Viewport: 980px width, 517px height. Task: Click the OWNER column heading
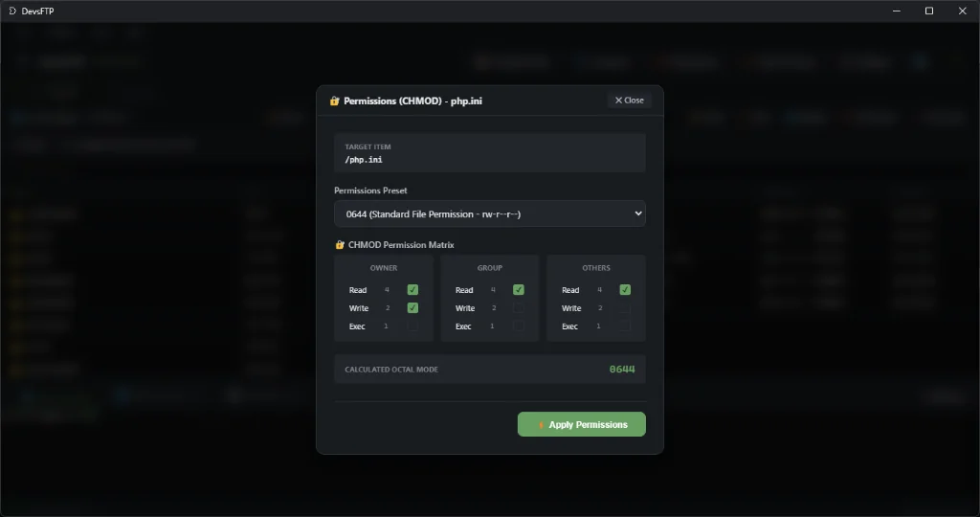[383, 267]
